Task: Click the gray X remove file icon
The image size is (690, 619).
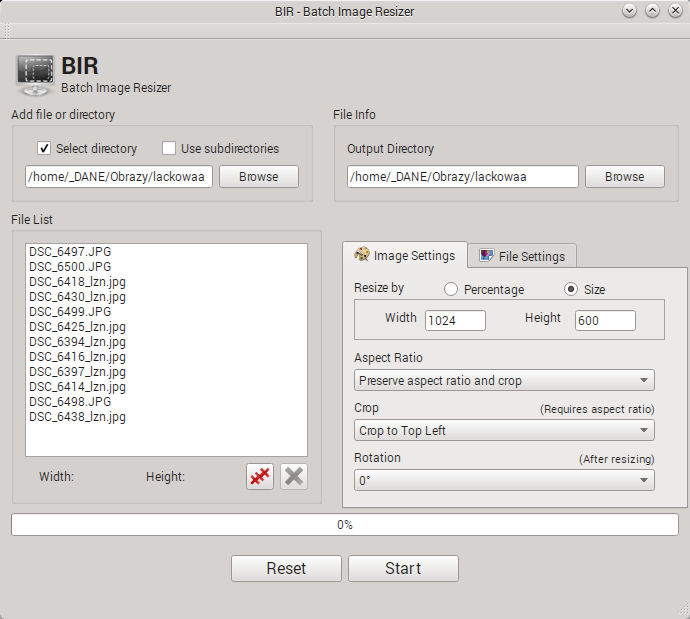Action: click(294, 476)
